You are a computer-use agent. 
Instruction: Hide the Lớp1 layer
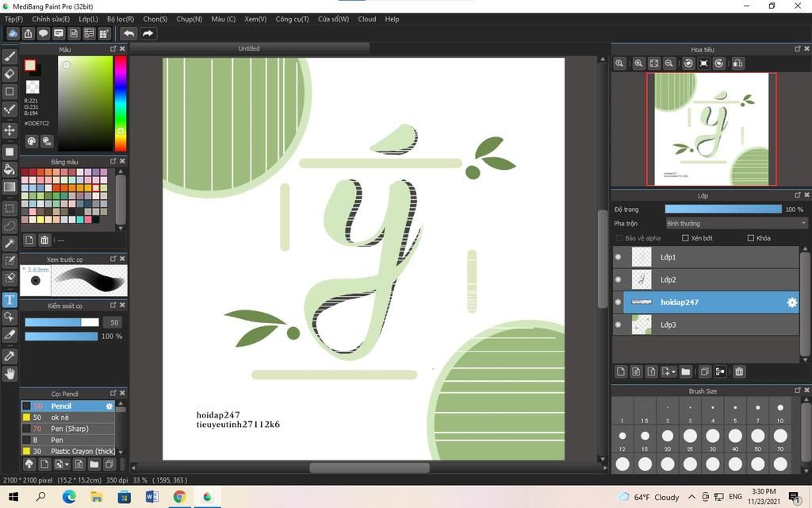click(618, 257)
